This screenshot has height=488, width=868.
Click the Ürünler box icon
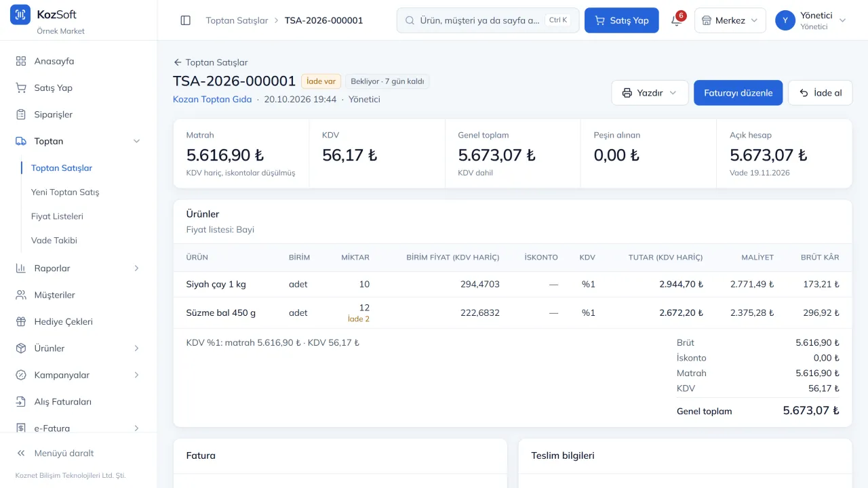21,348
